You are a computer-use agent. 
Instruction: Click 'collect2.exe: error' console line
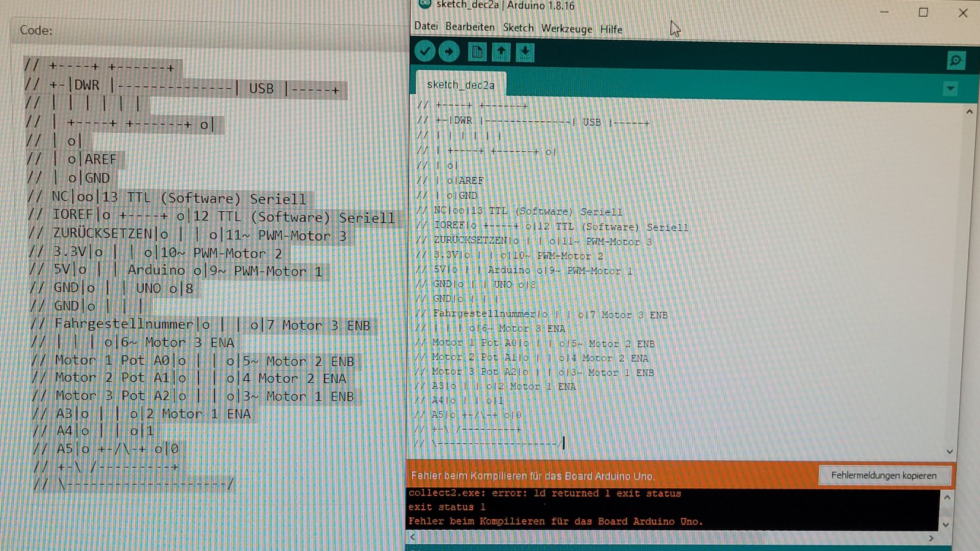[545, 493]
